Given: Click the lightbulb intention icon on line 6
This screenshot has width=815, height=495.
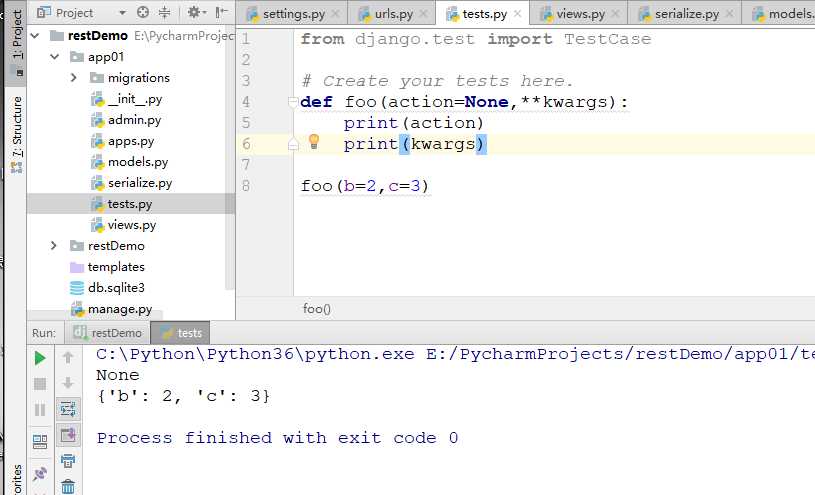Looking at the screenshot, I should 314,141.
